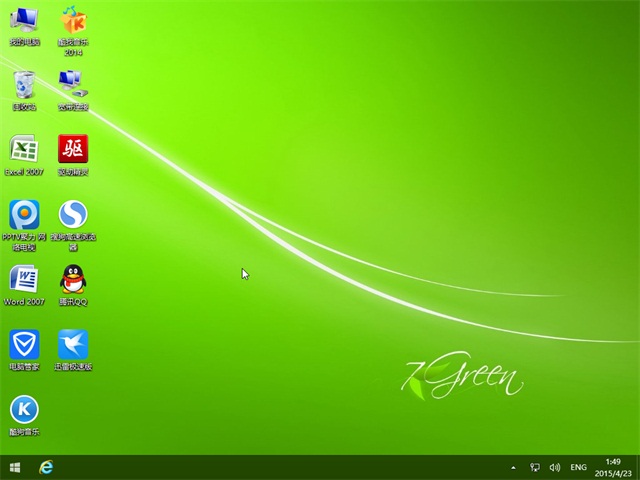This screenshot has width=640, height=480.
Task: Switch input language via ENG indicator
Action: [x=579, y=467]
